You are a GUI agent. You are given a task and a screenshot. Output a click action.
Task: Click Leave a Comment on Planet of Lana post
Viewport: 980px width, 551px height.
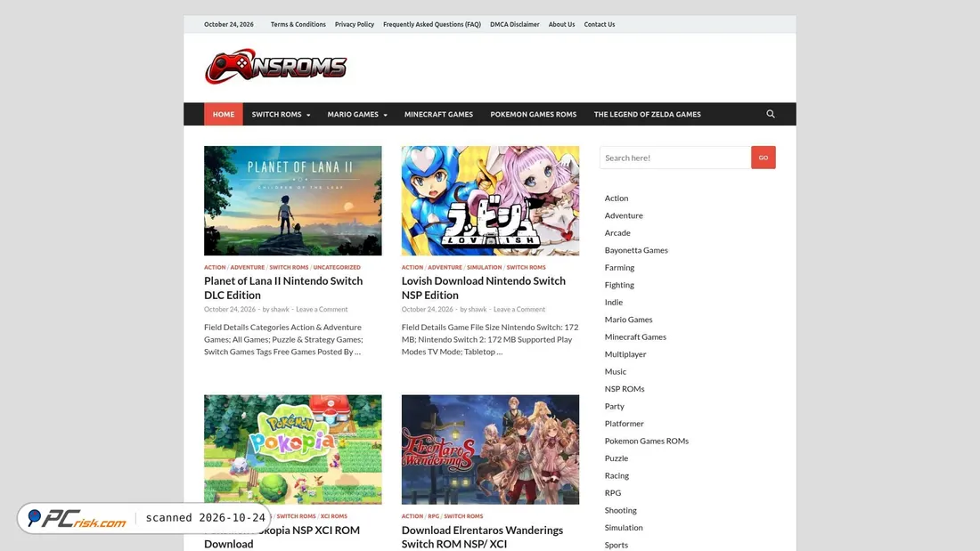coord(322,309)
